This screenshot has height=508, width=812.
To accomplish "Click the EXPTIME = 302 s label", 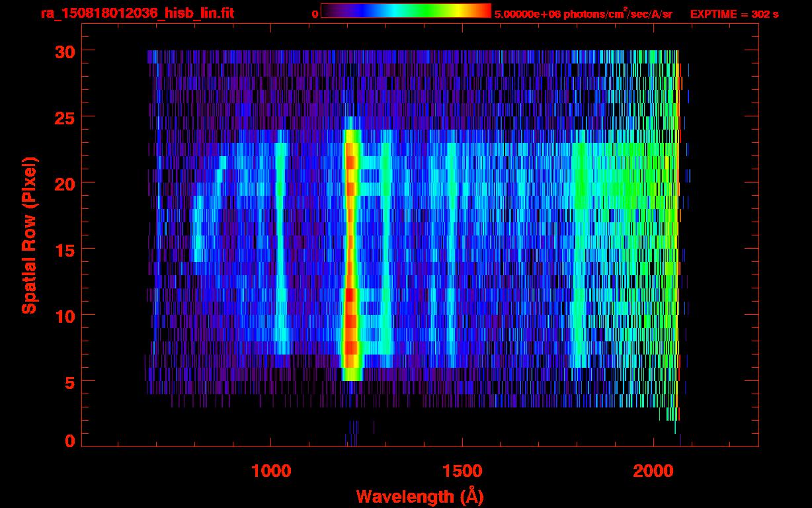I will click(734, 13).
